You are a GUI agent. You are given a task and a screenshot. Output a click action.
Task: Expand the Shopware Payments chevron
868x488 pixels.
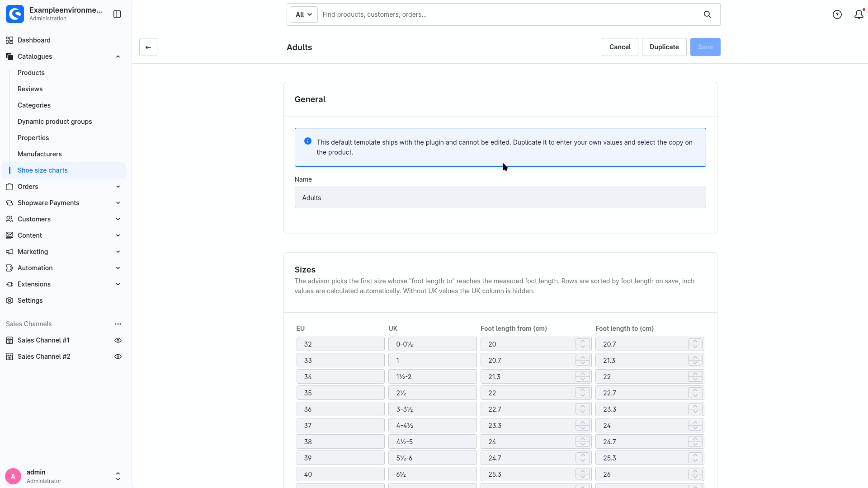[x=118, y=203]
